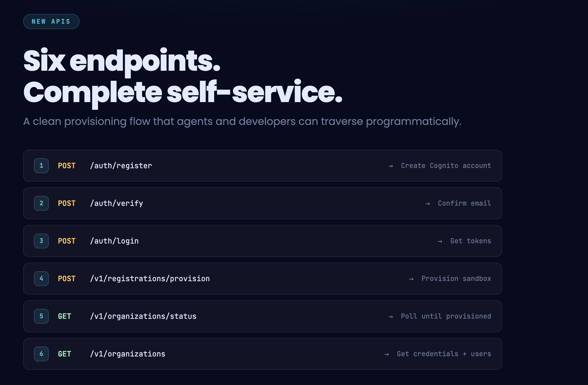Click Get credentials + users label
Screen dimensions: 588x385
point(444,354)
